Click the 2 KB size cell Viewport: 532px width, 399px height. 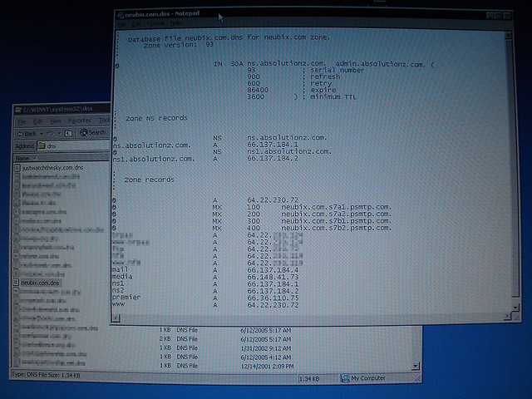[x=165, y=339]
